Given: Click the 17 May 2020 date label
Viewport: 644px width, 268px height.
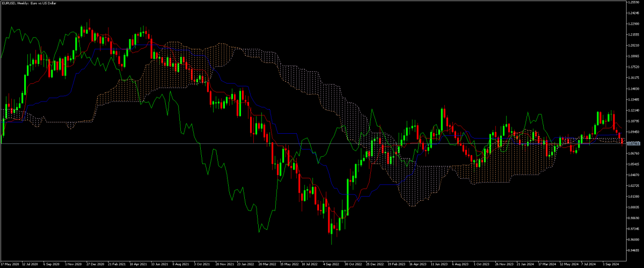Looking at the screenshot, I should pyautogui.click(x=11, y=264).
